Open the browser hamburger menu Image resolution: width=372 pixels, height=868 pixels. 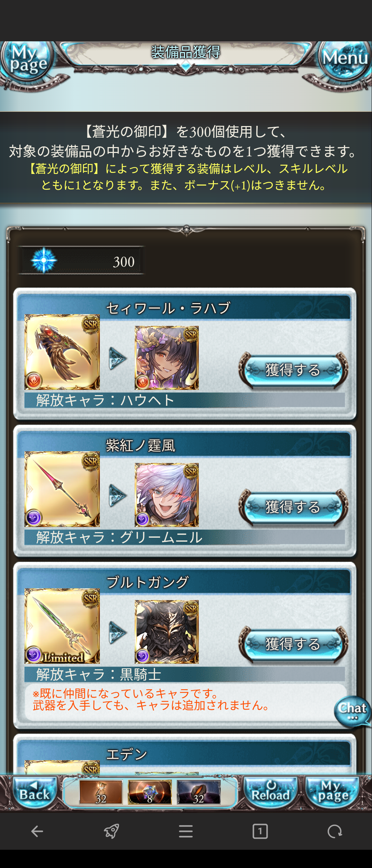186,831
